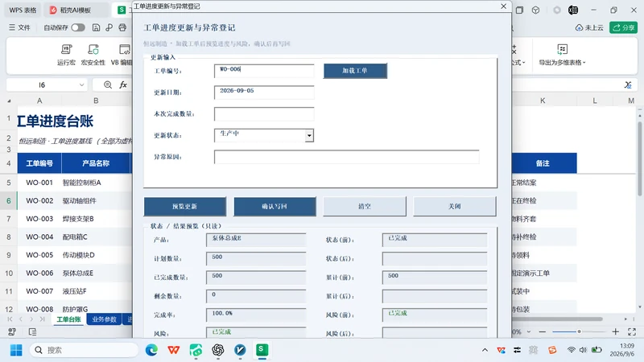Viewport: 644px width, 362px height.
Task: Click the horizontal scrollbar at the bottom right
Action: pyautogui.click(x=557, y=319)
